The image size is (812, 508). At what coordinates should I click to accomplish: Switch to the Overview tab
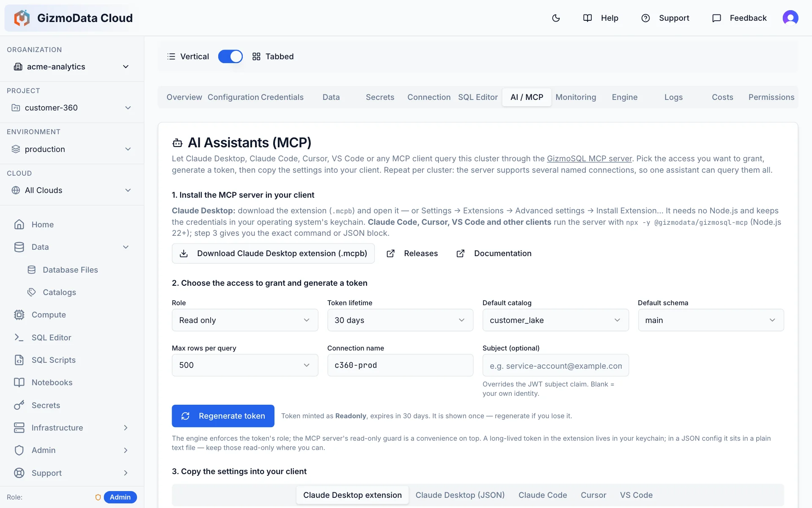pos(184,97)
